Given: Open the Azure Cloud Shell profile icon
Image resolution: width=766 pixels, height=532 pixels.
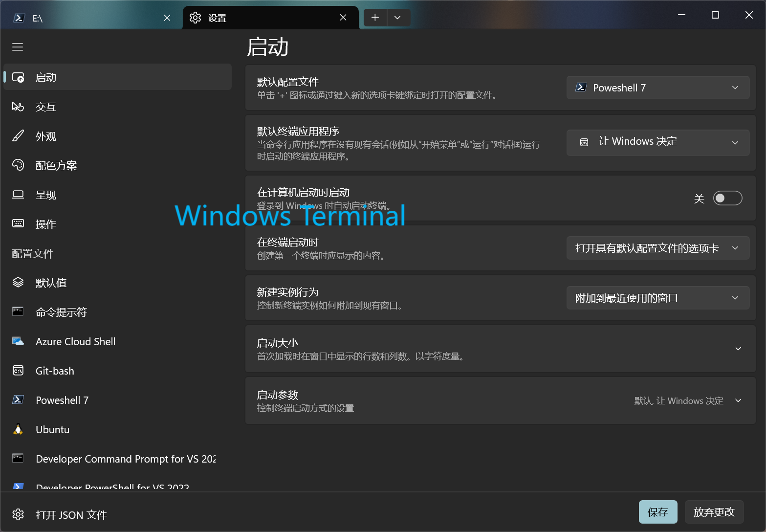Looking at the screenshot, I should 18,341.
